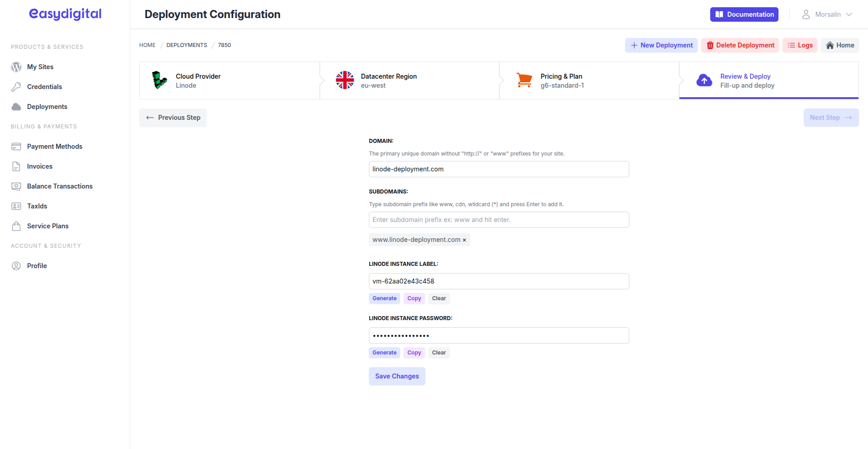Viewport: 868px width, 449px height.
Task: Open the Profile person icon
Action: (16, 266)
